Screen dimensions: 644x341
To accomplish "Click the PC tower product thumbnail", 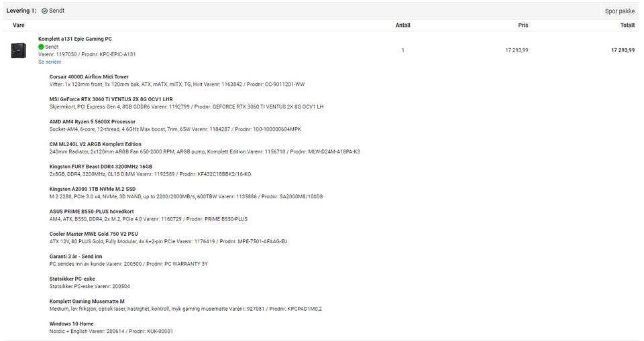I will point(19,50).
